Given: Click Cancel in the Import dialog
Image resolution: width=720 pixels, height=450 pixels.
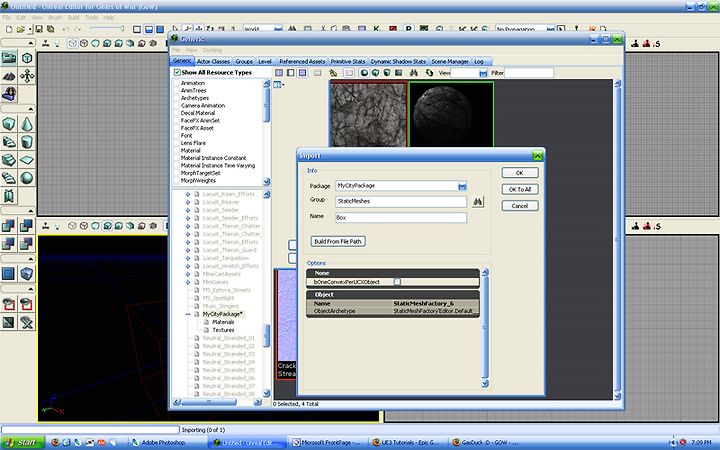Looking at the screenshot, I should pyautogui.click(x=520, y=206).
